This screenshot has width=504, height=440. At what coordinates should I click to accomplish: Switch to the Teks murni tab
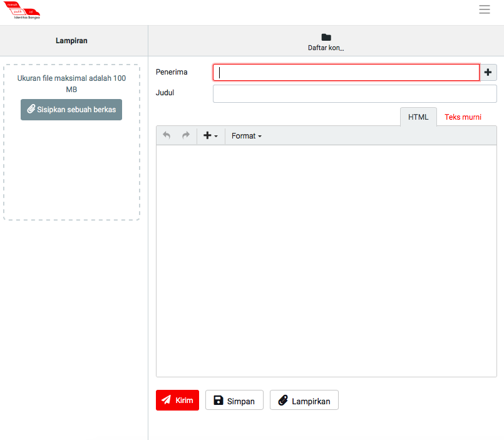click(462, 117)
